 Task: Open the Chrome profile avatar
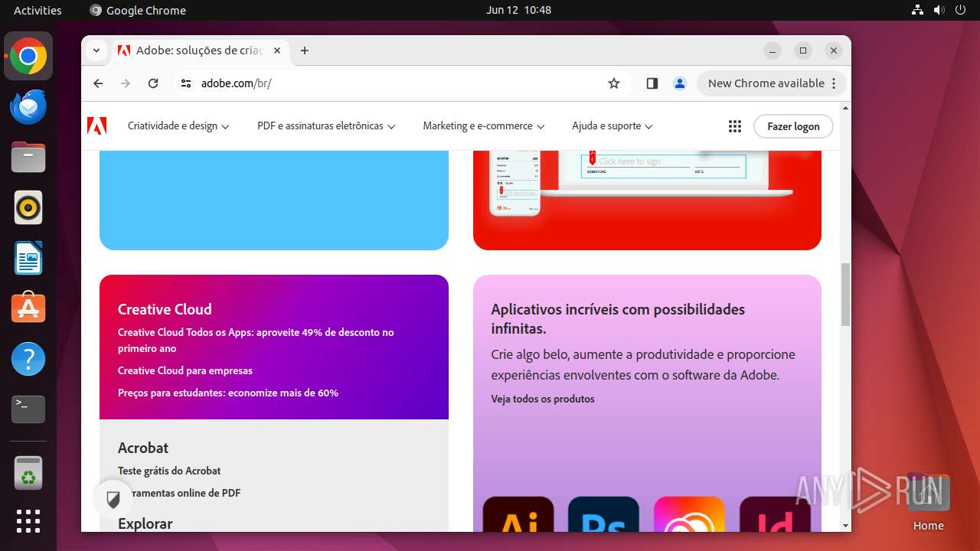click(680, 83)
